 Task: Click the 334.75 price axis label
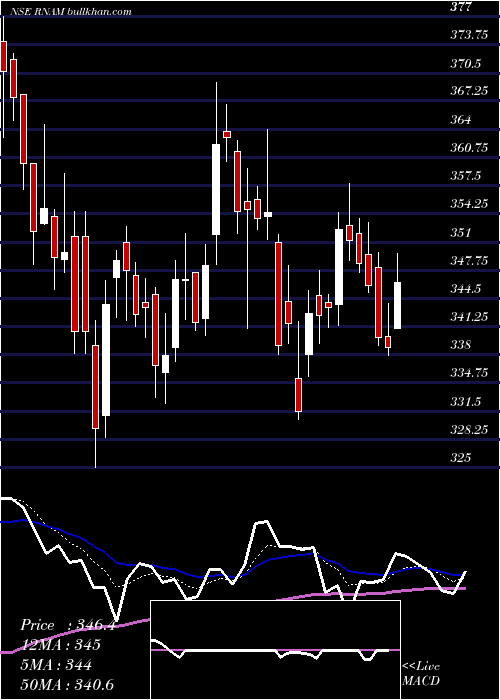pyautogui.click(x=469, y=373)
